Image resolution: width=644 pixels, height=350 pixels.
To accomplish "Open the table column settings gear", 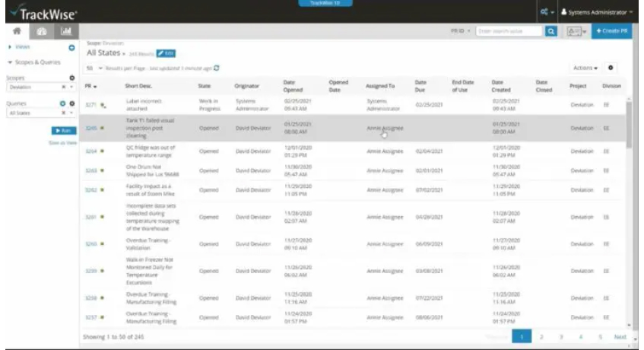I will (611, 68).
